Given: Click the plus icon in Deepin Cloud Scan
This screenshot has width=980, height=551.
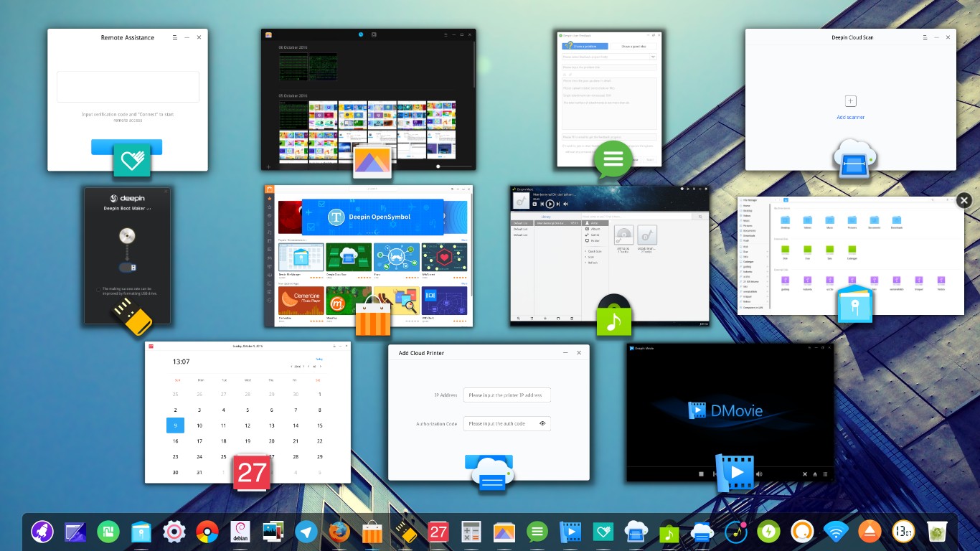Looking at the screenshot, I should [851, 101].
